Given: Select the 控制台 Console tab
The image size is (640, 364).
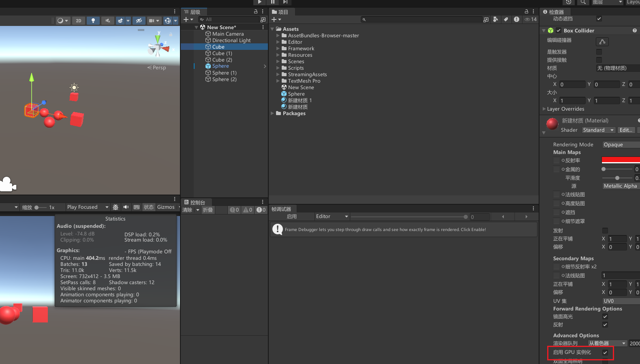Looking at the screenshot, I should click(197, 202).
